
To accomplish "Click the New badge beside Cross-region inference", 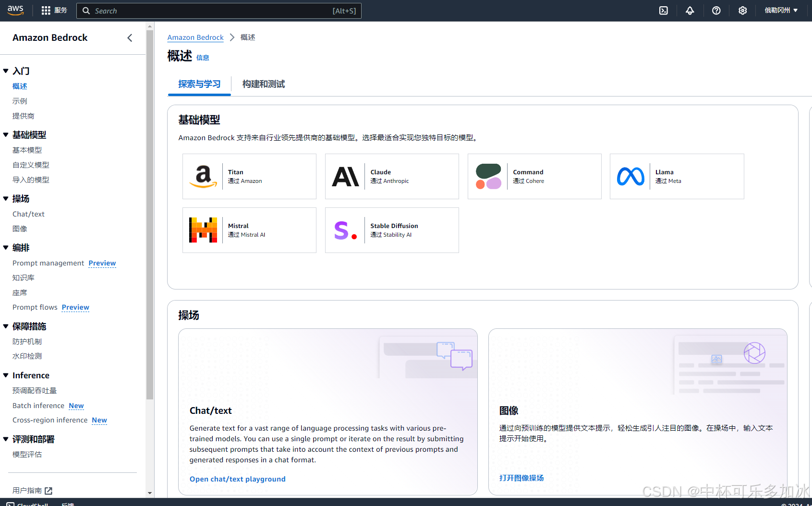I will 99,420.
